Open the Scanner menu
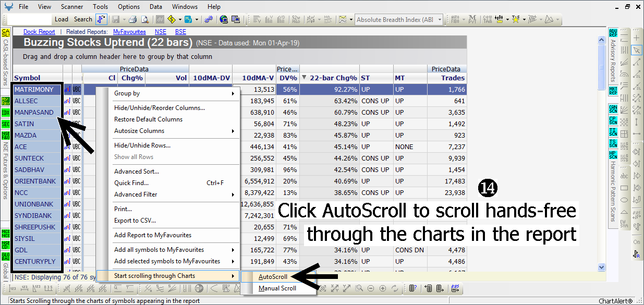This screenshot has width=644, height=305. click(71, 7)
